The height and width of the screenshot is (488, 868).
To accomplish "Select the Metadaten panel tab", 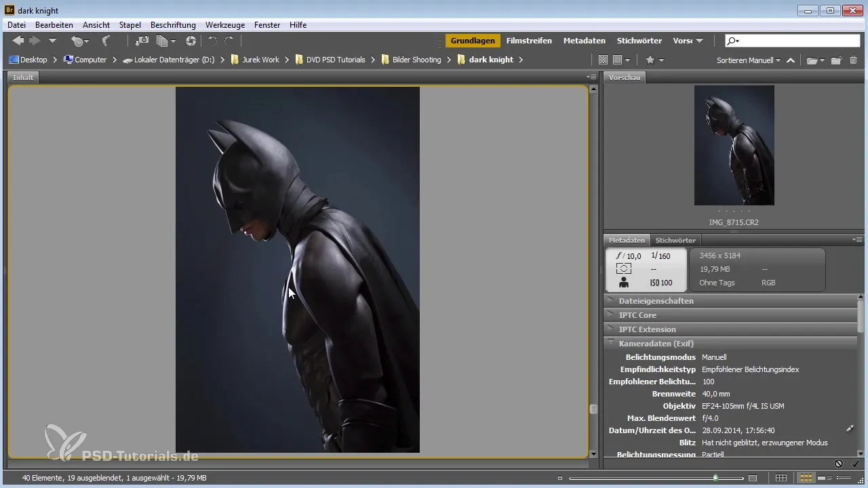I will coord(627,240).
